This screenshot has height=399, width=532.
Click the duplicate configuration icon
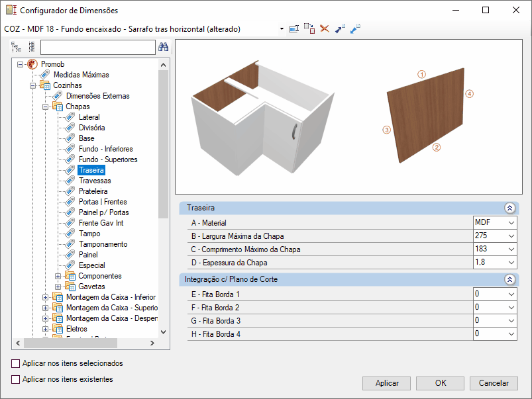tap(309, 29)
